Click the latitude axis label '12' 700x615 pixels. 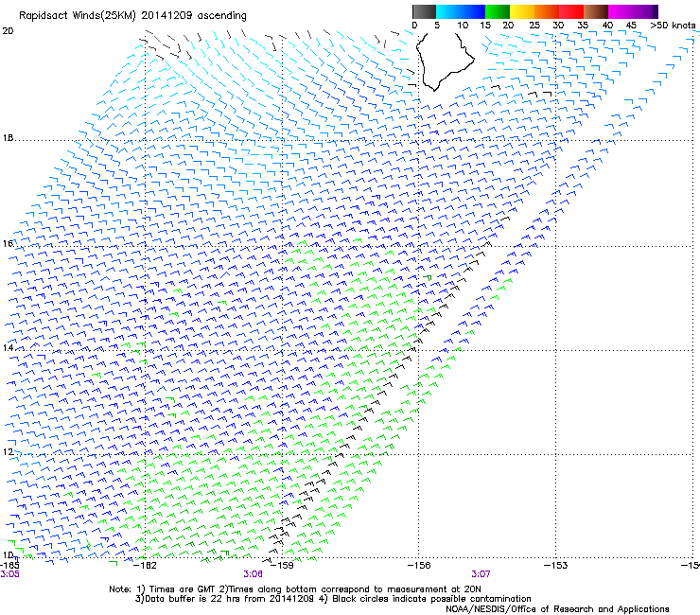coord(8,452)
